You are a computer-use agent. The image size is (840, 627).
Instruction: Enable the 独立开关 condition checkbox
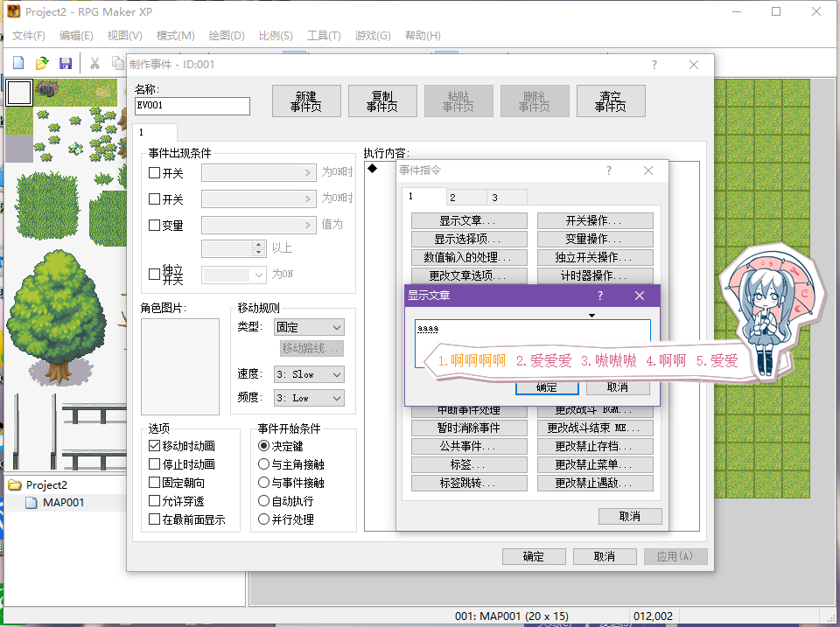(154, 274)
